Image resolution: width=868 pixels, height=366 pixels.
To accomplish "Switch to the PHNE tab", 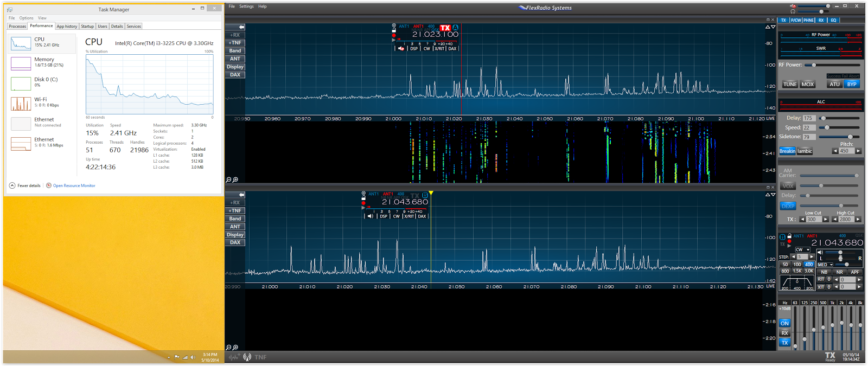I will tap(808, 20).
